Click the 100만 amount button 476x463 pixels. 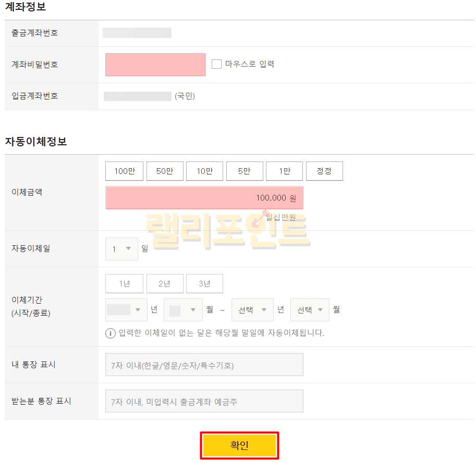point(125,171)
